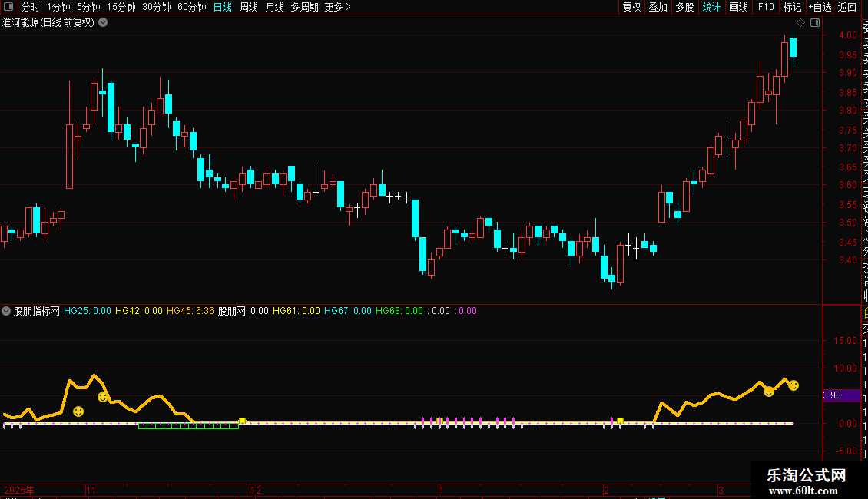Click the HG25: 0.00 indicator value
The image size is (868, 499).
(x=88, y=311)
